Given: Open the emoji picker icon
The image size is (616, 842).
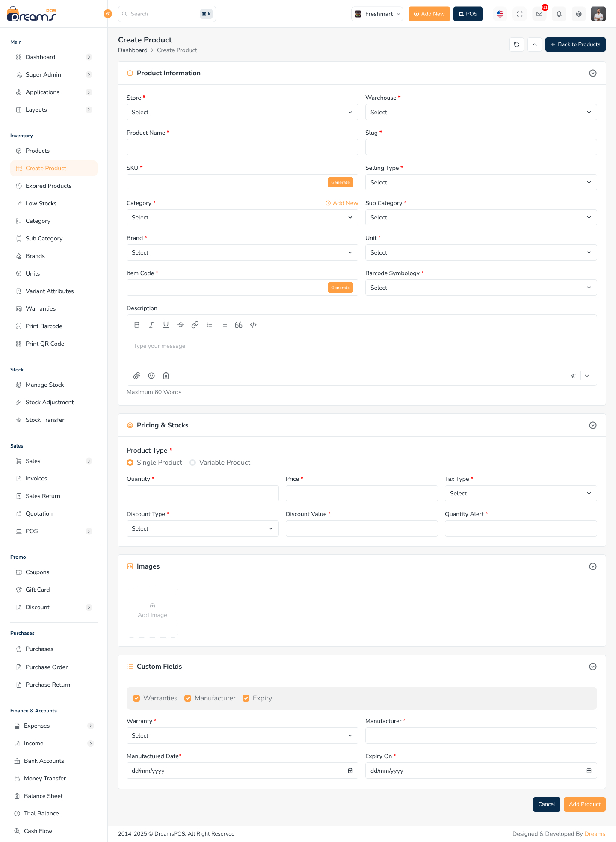Looking at the screenshot, I should [151, 376].
